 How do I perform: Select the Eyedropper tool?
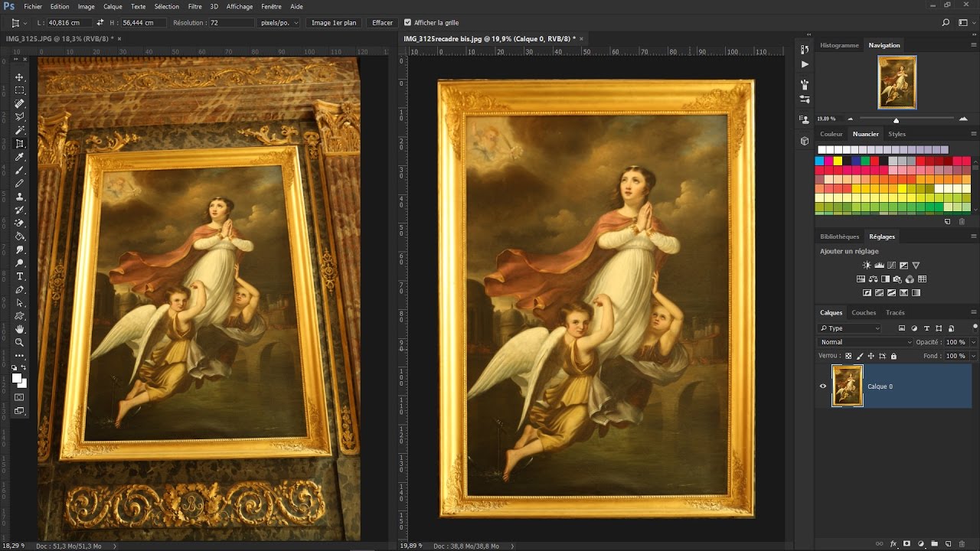click(x=20, y=156)
